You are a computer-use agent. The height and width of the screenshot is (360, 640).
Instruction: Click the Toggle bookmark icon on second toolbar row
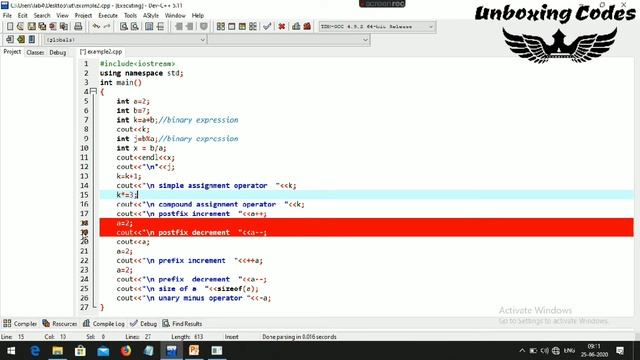(21, 40)
